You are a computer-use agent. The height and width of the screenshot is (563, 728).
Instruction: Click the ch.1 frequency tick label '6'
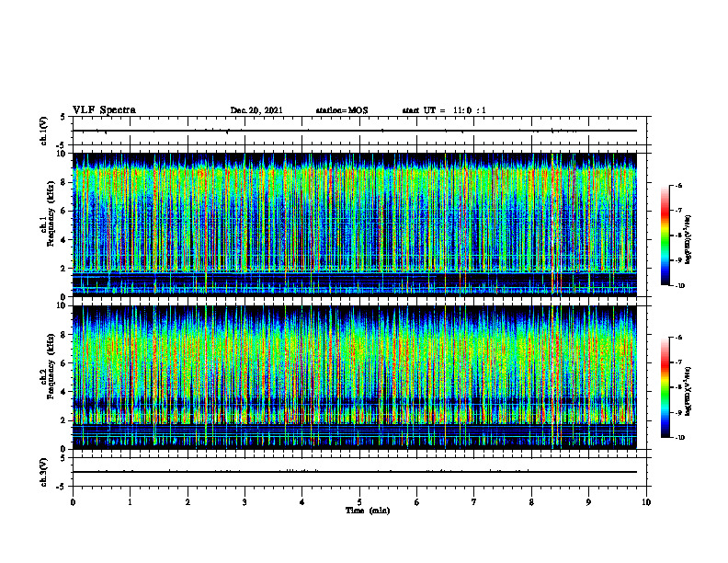tap(63, 211)
